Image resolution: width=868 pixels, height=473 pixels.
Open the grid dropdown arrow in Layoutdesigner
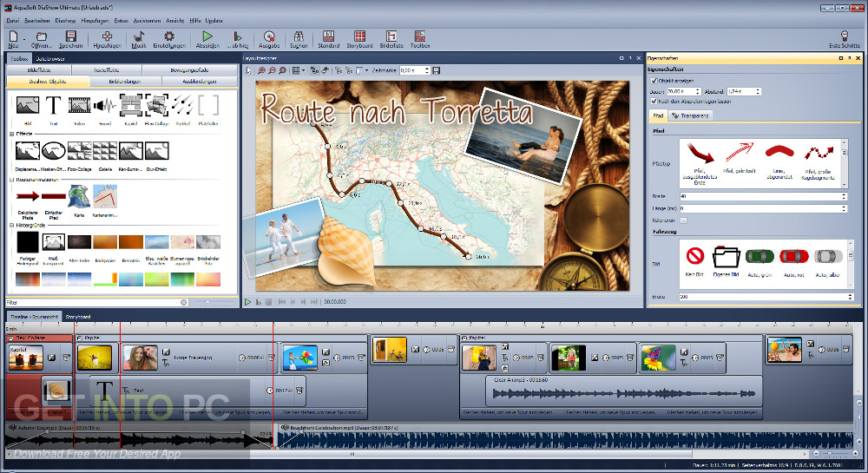pyautogui.click(x=303, y=70)
